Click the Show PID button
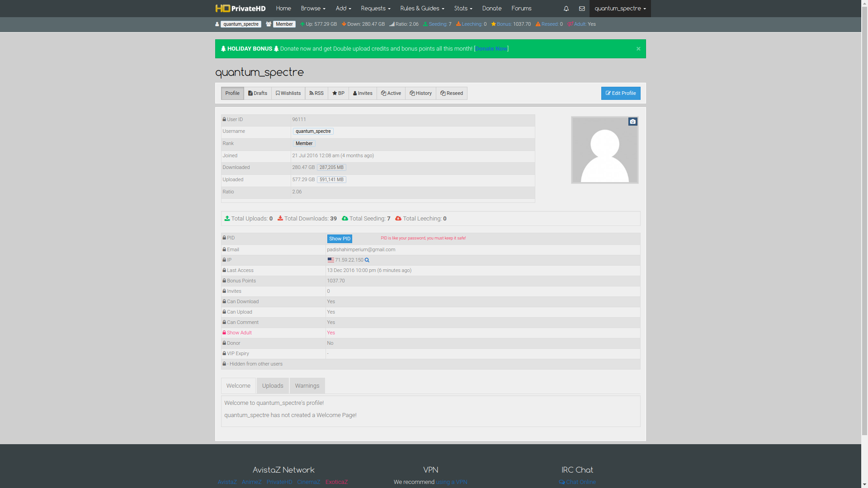 pyautogui.click(x=340, y=239)
